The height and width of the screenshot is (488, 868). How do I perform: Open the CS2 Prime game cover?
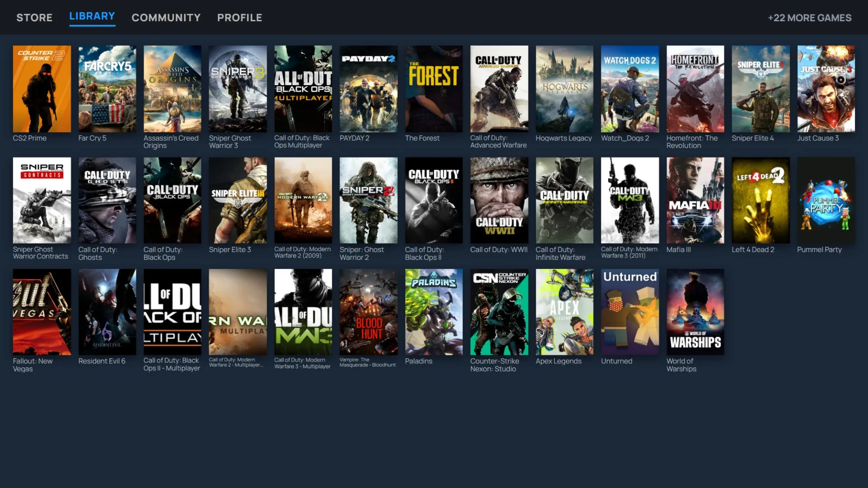pos(42,89)
